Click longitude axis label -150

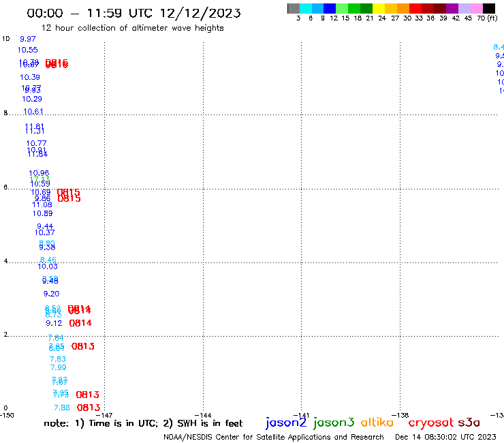point(7,415)
